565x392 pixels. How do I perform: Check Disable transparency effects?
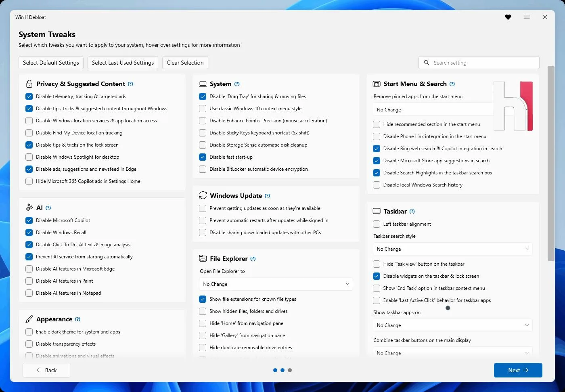[29, 344]
